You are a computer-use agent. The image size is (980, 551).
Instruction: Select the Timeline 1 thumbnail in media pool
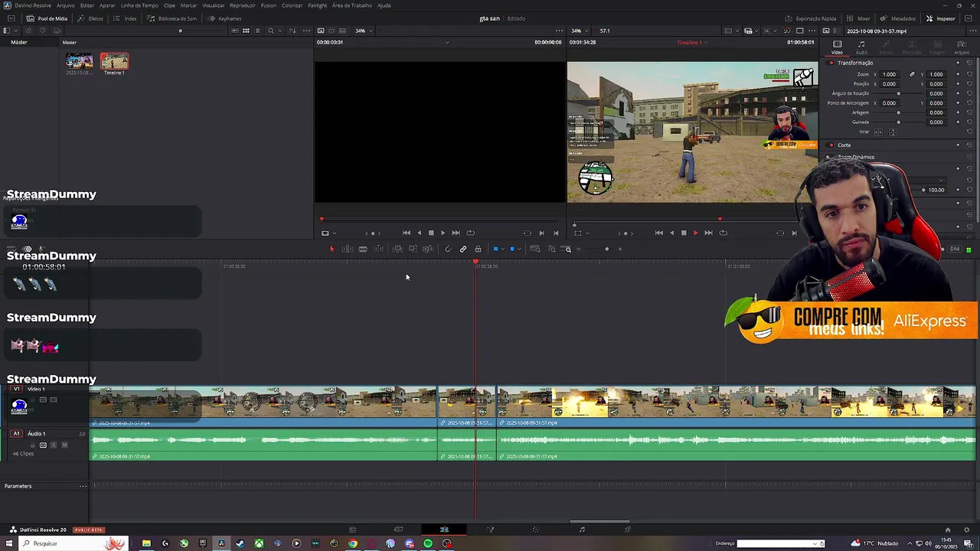[114, 61]
